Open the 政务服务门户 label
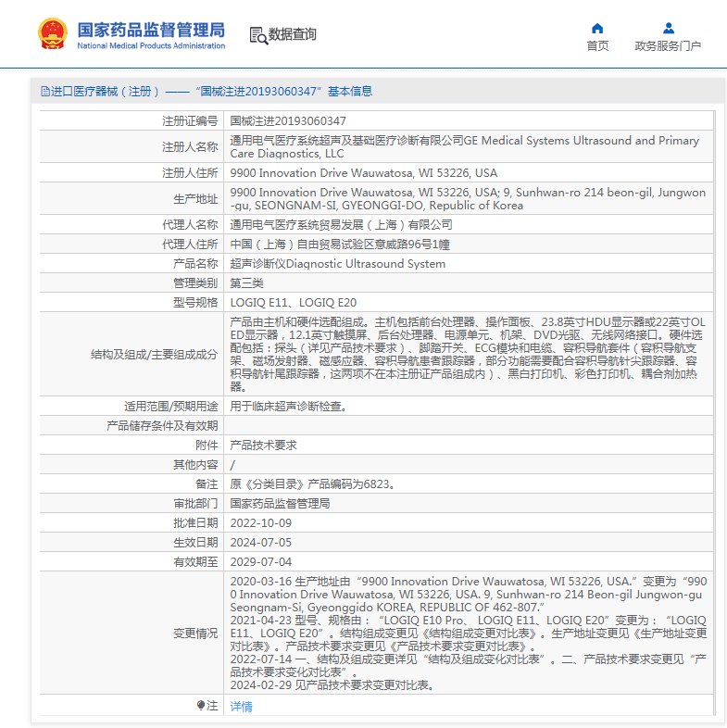727x728 pixels. [668, 46]
